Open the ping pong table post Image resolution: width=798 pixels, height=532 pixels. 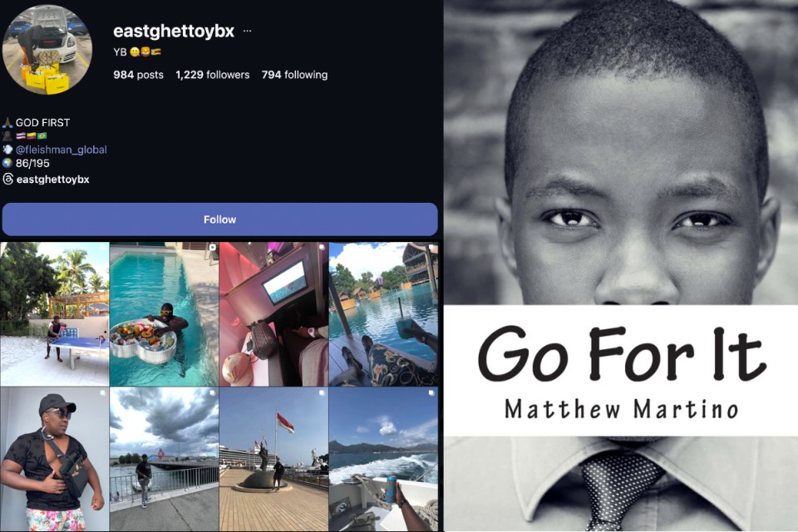(55, 314)
